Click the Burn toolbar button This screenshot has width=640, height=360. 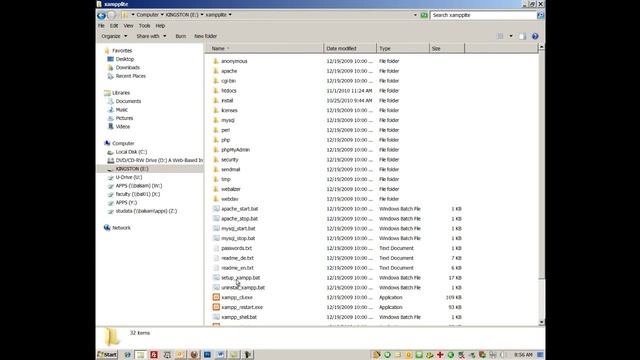tap(181, 36)
